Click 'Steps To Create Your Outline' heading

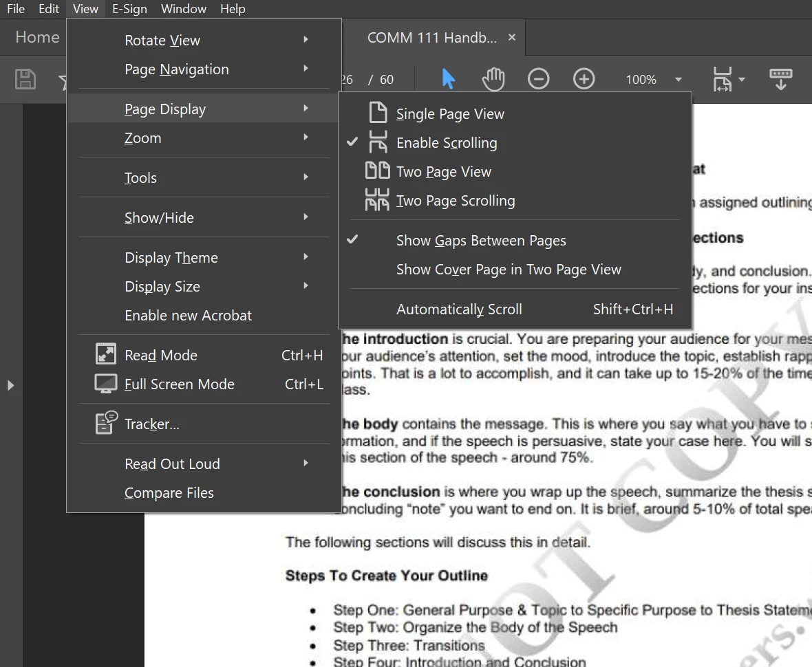[386, 576]
